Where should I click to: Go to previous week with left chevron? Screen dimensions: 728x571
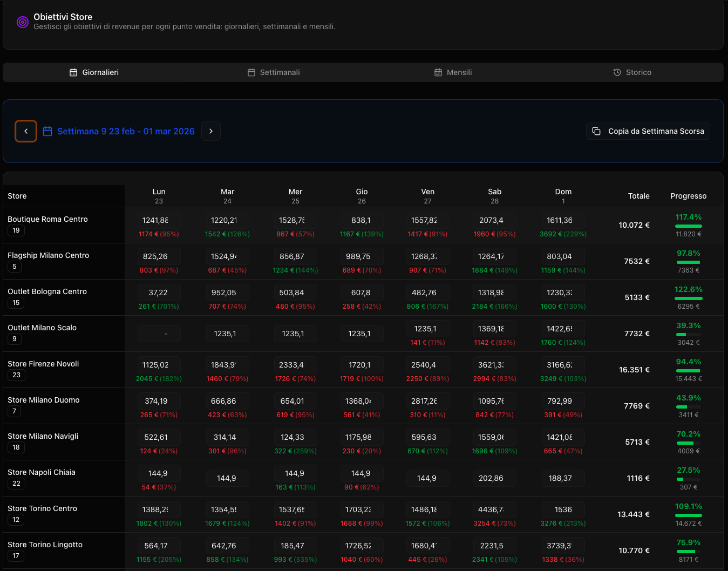tap(26, 131)
